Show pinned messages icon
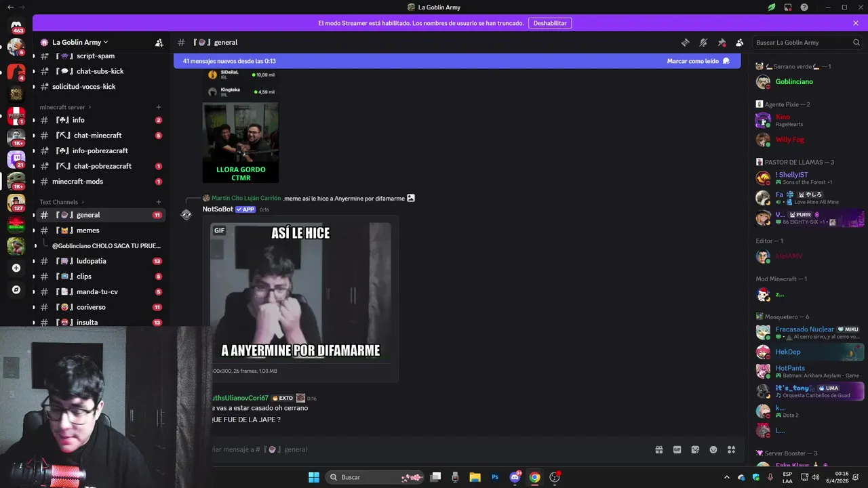868x488 pixels. pyautogui.click(x=722, y=42)
